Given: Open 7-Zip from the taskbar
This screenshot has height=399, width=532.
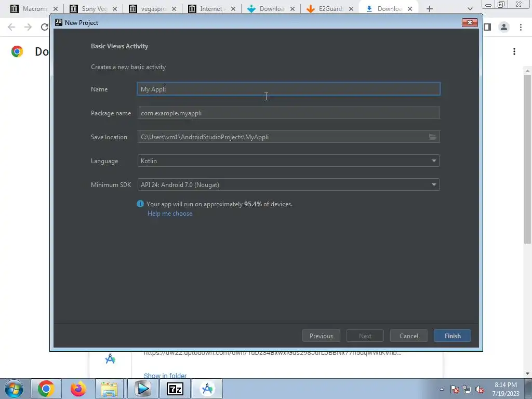Looking at the screenshot, I should coord(175,389).
